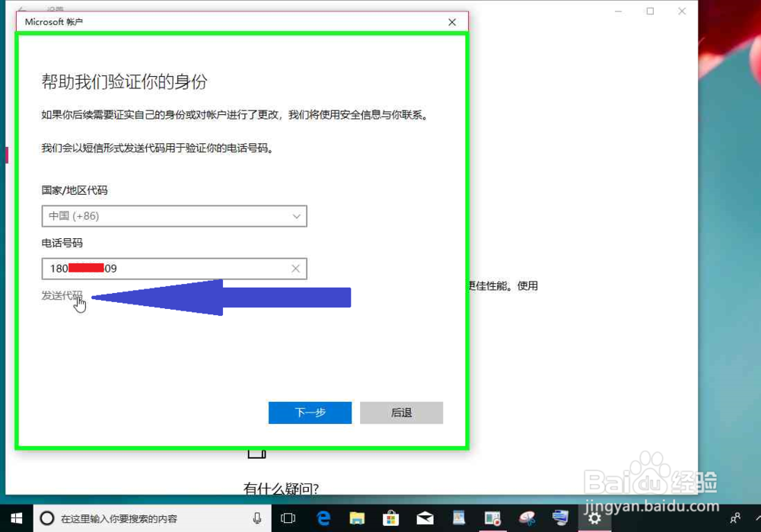The width and height of the screenshot is (761, 532).
Task: Open the Mail app from the taskbar
Action: click(425, 518)
